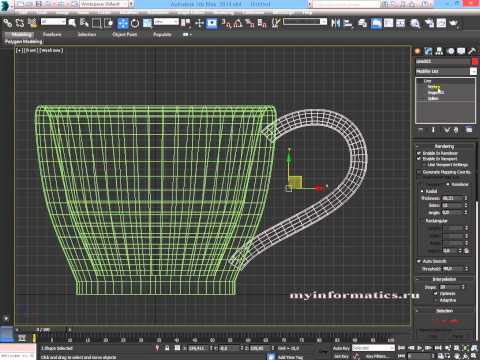Open Edit Named Selection Sets icon
This screenshot has height=360, width=480.
[x=276, y=23]
